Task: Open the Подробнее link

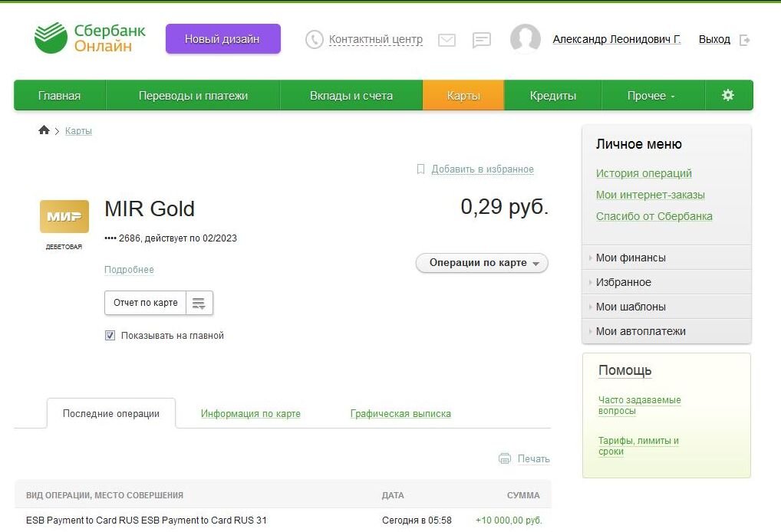Action: (129, 270)
